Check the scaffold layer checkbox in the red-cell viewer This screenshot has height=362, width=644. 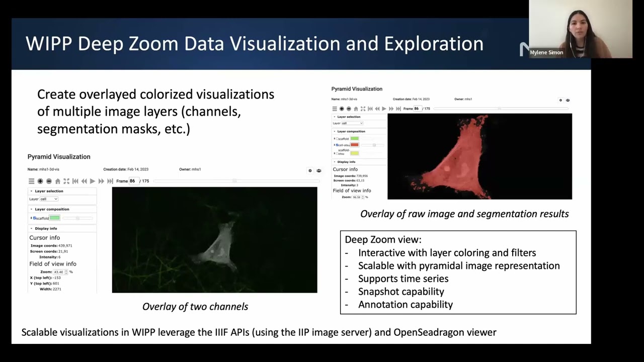tap(337, 138)
